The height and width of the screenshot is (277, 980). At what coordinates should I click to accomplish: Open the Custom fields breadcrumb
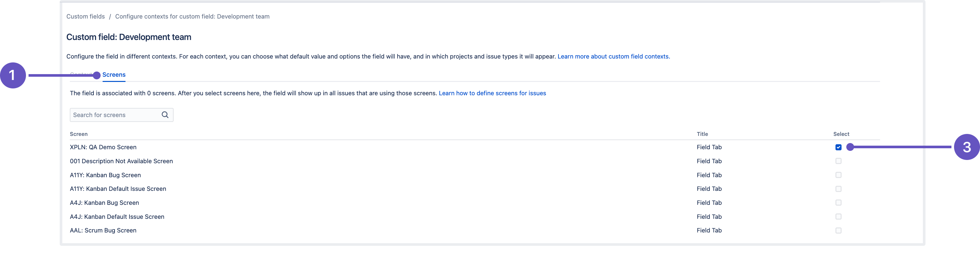pyautogui.click(x=85, y=16)
